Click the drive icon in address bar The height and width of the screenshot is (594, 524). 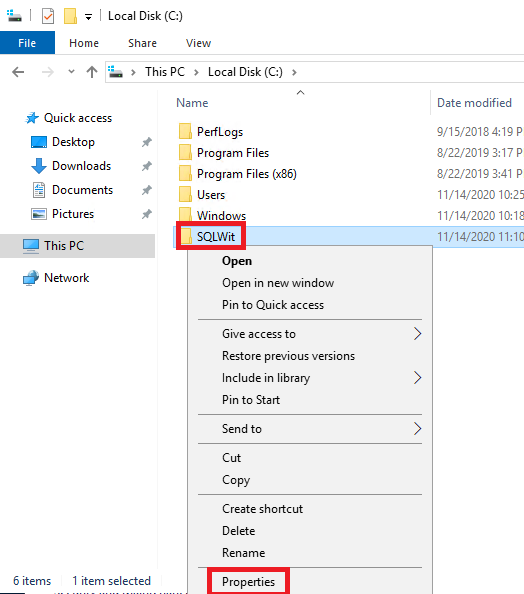[115, 71]
